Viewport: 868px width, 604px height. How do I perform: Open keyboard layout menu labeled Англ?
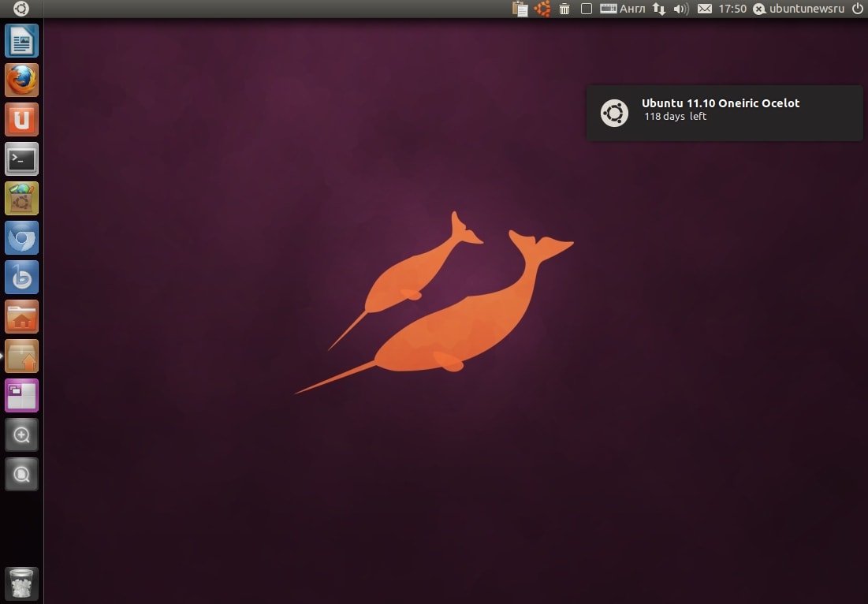(623, 9)
